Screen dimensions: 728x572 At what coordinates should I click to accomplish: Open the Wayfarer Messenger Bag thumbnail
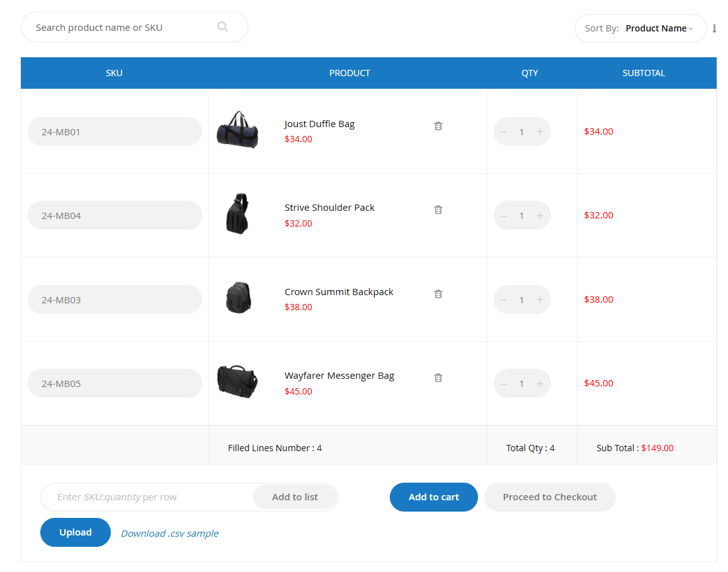[x=237, y=381]
